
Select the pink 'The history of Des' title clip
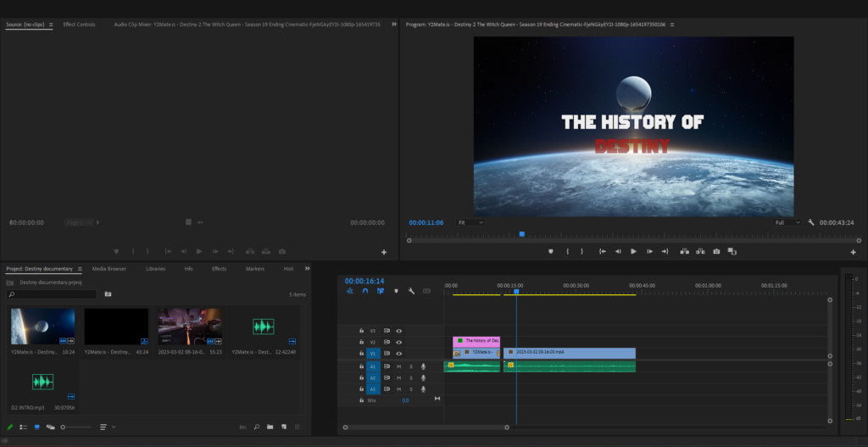[476, 341]
